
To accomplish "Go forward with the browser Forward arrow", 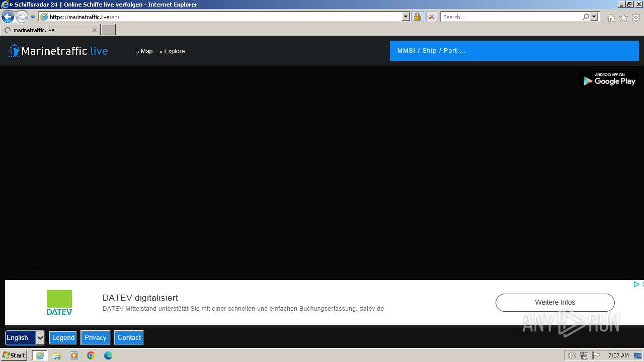I will (x=21, y=17).
